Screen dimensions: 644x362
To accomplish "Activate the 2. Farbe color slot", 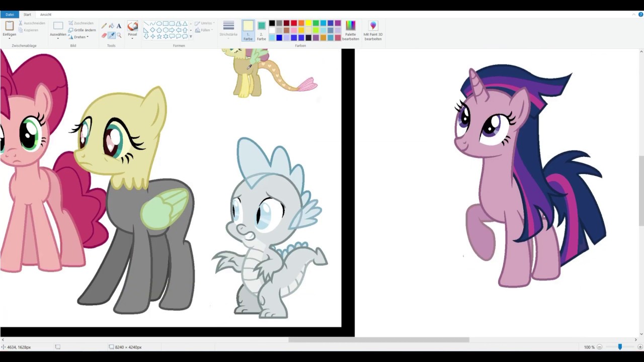I will pyautogui.click(x=262, y=31).
